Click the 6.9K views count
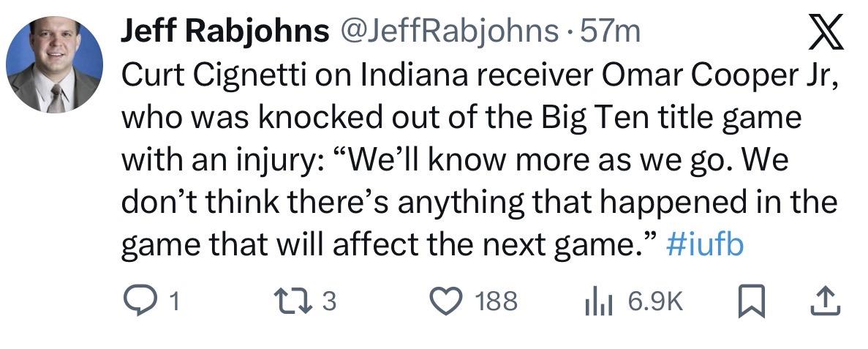The width and height of the screenshot is (868, 349). coord(655,301)
